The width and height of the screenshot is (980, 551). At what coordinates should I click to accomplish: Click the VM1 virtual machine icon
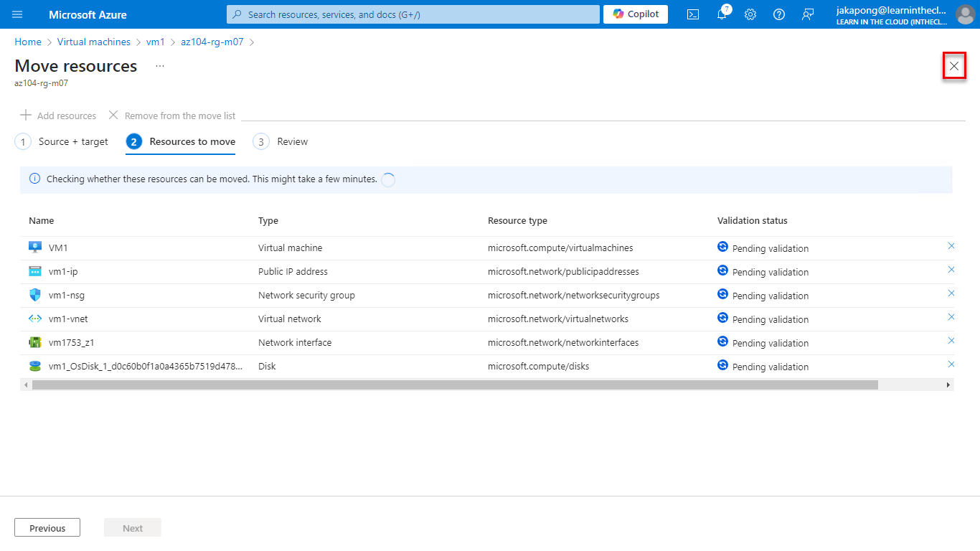[35, 248]
